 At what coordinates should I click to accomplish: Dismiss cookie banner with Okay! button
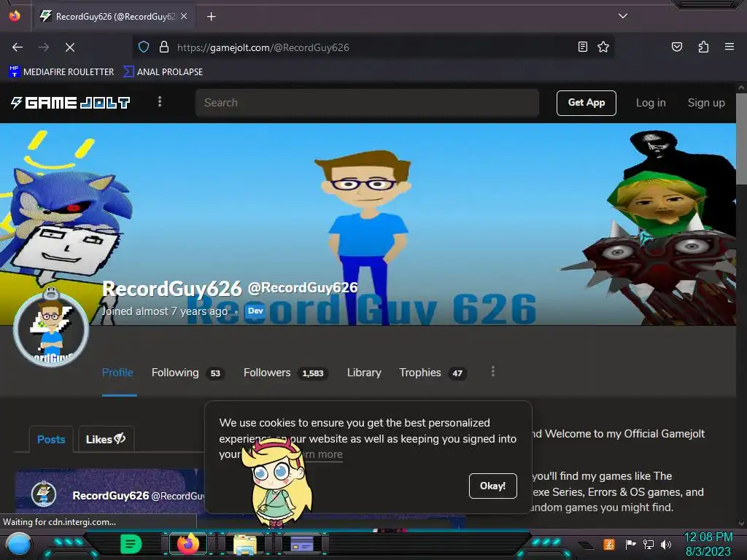(x=492, y=486)
